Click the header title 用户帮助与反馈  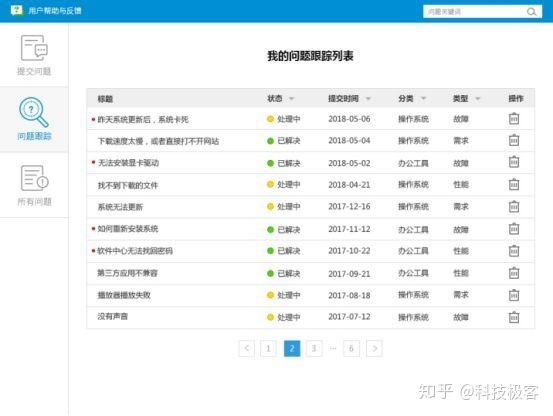[55, 11]
